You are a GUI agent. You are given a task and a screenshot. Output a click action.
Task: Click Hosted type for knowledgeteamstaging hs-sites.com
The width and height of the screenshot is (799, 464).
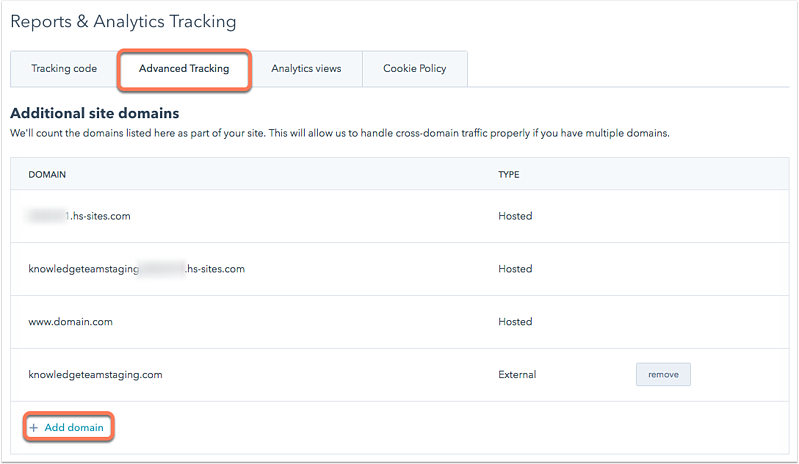click(x=515, y=269)
